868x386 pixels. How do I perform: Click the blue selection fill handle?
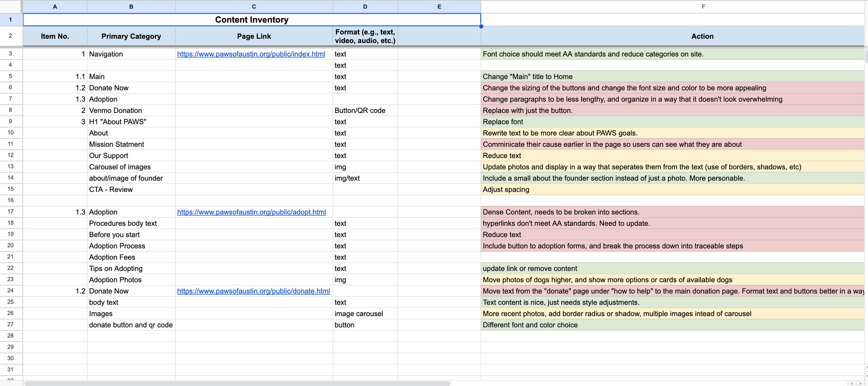point(481,26)
